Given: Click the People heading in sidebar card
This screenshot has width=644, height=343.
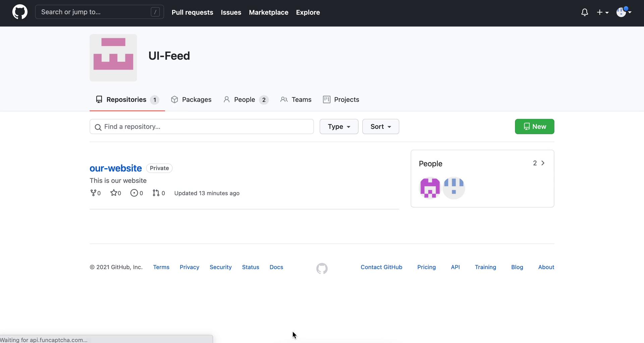Looking at the screenshot, I should point(431,163).
